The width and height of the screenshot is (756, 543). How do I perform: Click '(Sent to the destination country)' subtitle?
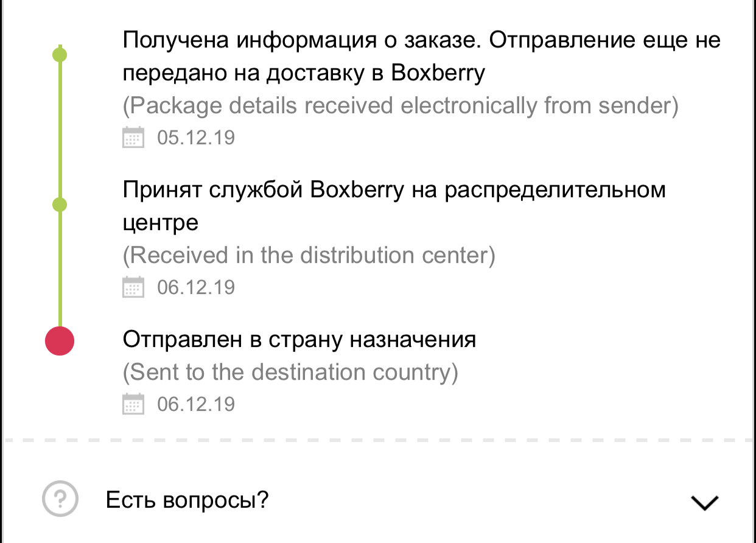tap(290, 371)
